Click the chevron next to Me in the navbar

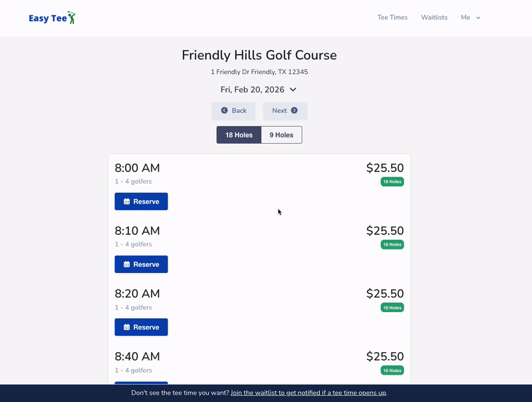478,18
